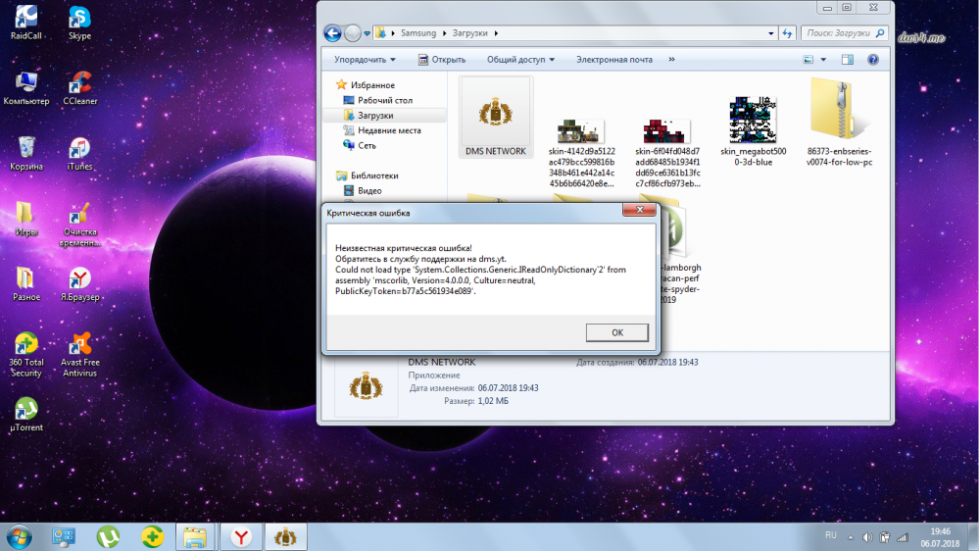Open the 360 Total Security icon
980x551 pixels.
[25, 346]
